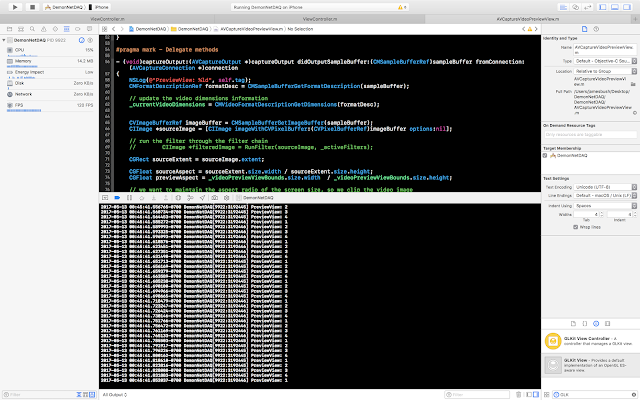Open the file Type dropdown
Image resolution: width=640 pixels, height=400 pixels.
605,61
